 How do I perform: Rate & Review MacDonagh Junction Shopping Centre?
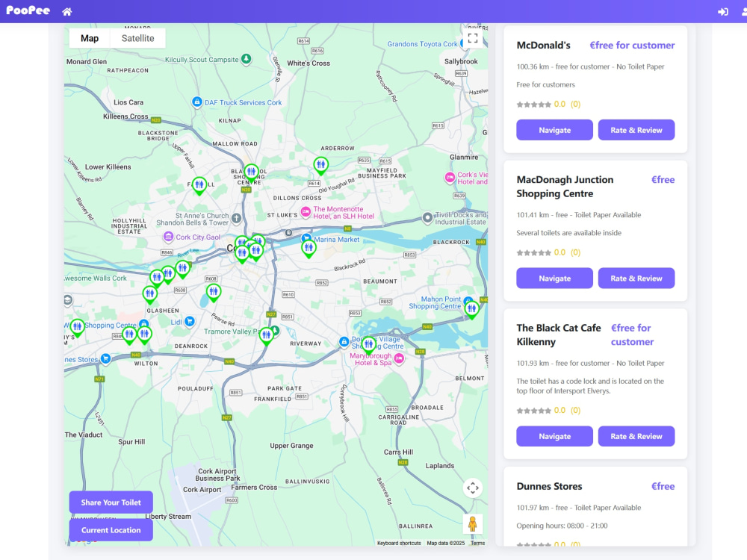pyautogui.click(x=636, y=278)
